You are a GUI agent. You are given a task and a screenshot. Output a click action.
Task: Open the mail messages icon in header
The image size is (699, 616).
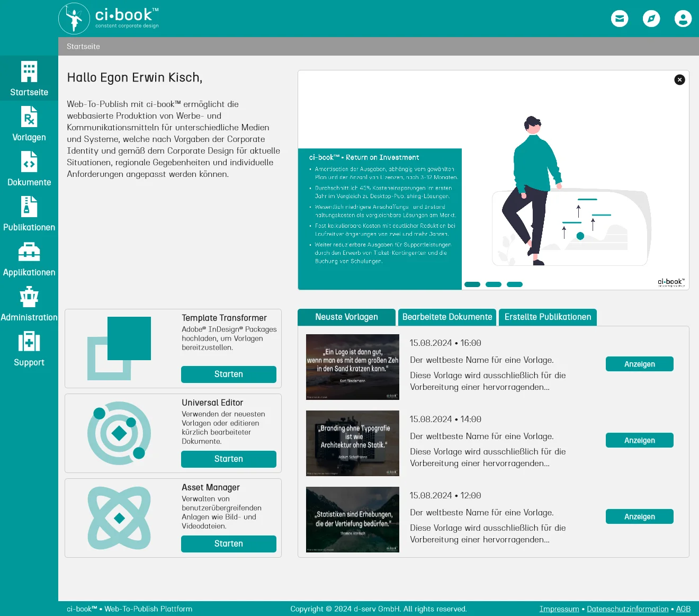coord(620,19)
